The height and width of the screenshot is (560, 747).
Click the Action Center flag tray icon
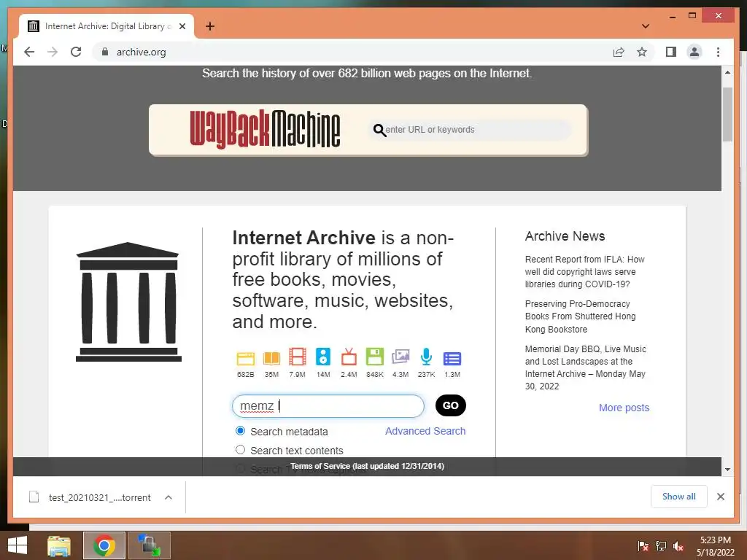(643, 546)
